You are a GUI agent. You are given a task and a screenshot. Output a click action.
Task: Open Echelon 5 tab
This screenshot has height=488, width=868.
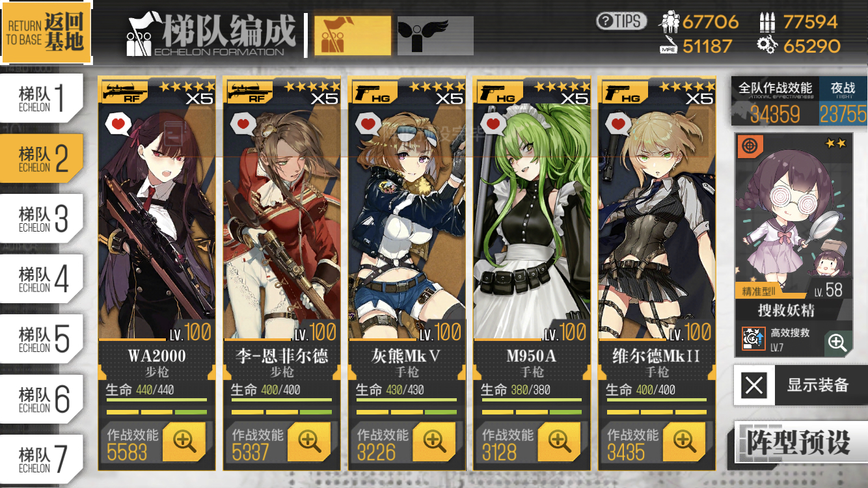[x=42, y=339]
